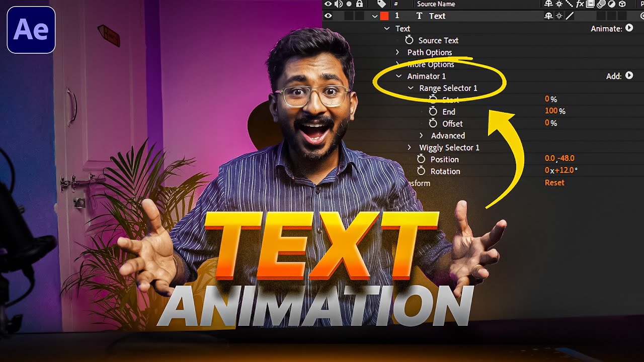Screen dimensions: 644x362
Task: Click the 3D Layer cube header icon
Action: (622, 4)
